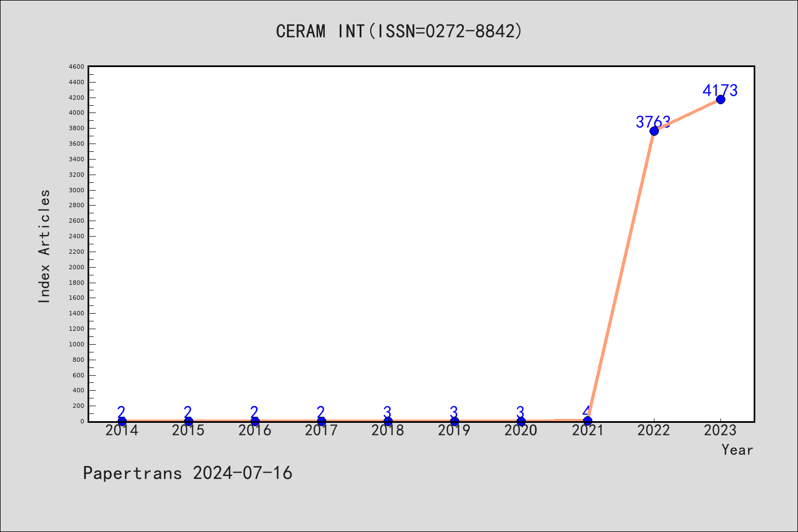798x532 pixels.
Task: Click the Papertrans 2024-07-16 footer text
Action: [188, 473]
